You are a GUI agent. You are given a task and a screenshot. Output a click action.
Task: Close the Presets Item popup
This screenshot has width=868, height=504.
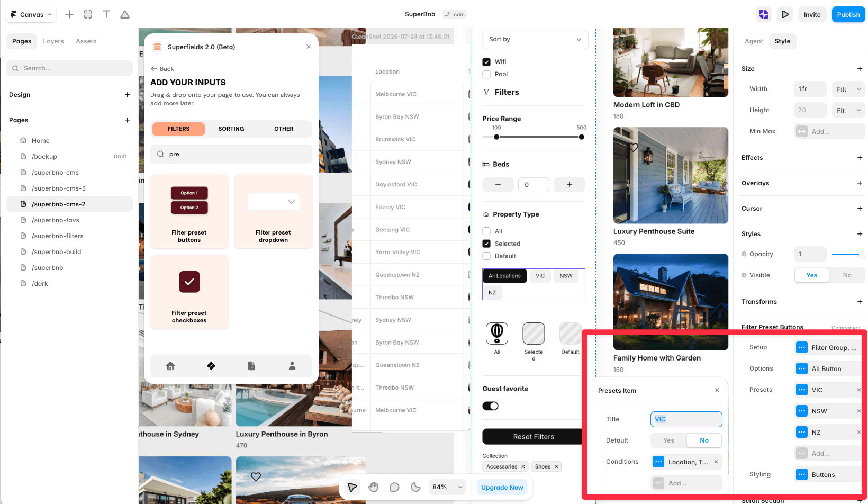point(717,390)
